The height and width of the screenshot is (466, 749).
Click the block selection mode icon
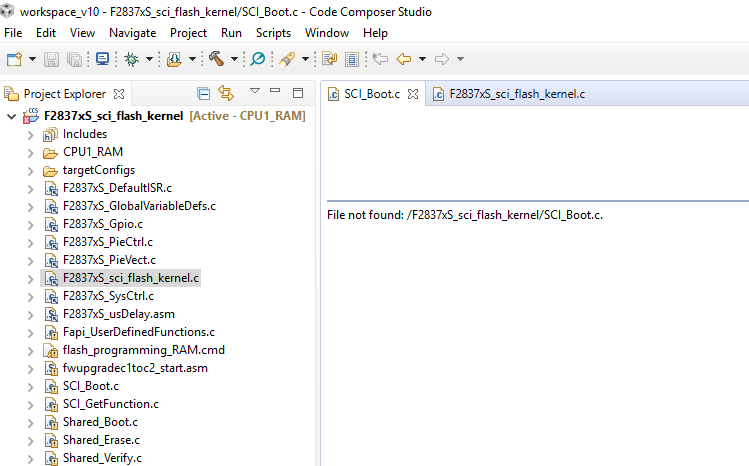[352, 59]
